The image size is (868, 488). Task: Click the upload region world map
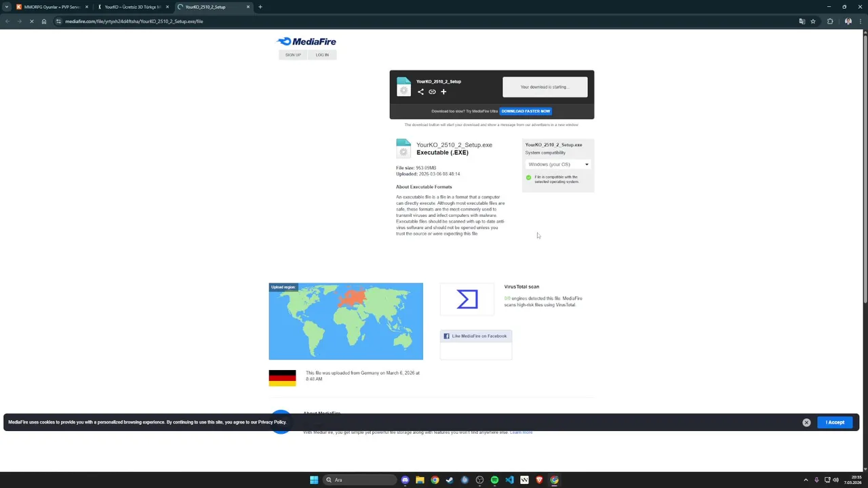coord(346,321)
